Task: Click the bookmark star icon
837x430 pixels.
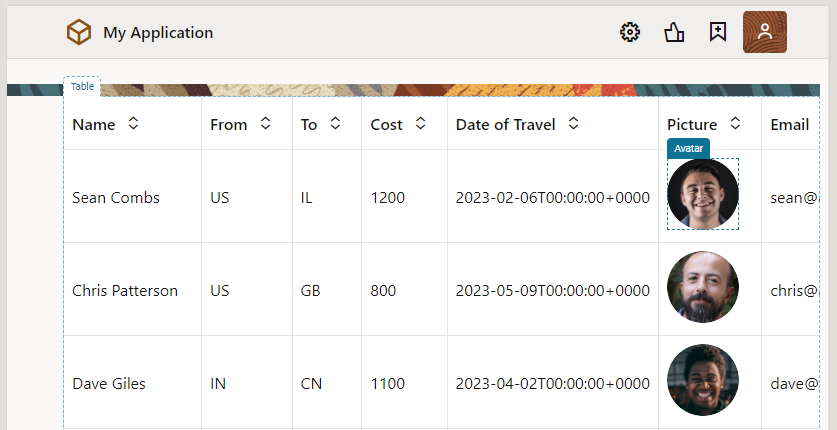Action: [x=717, y=33]
